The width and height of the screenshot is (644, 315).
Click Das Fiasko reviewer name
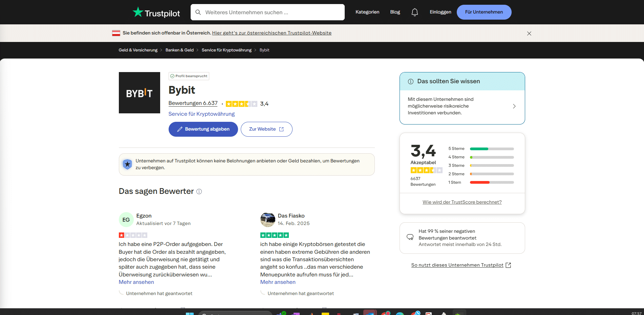coord(291,216)
